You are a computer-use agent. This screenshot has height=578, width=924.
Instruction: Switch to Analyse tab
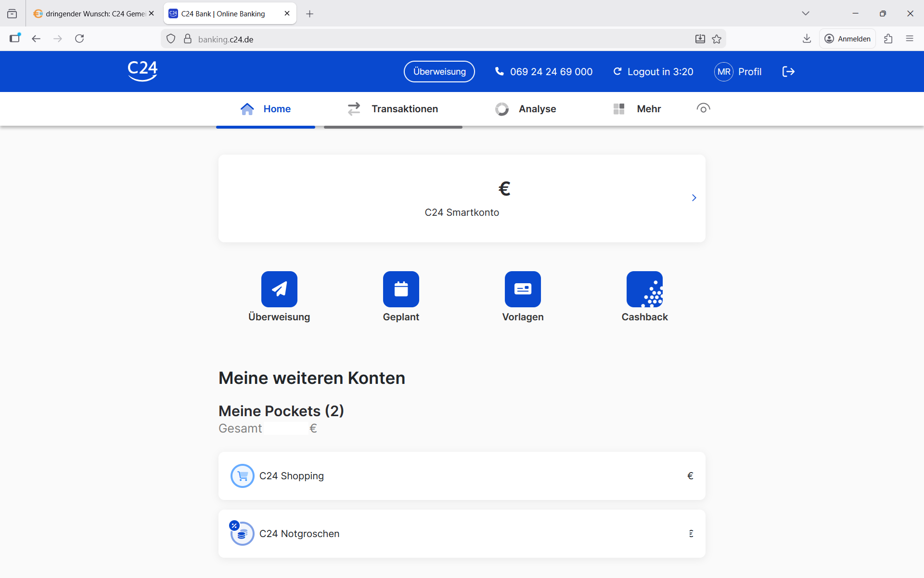(526, 109)
